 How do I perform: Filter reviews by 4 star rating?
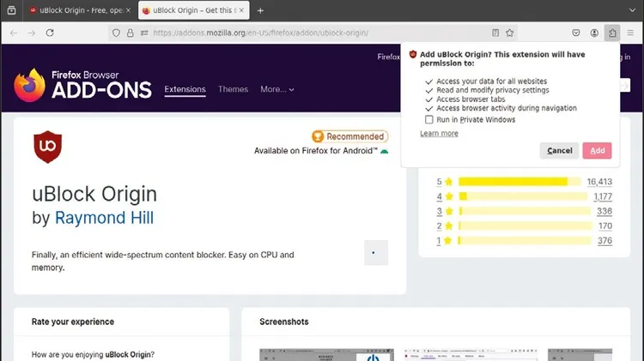[x=445, y=196]
